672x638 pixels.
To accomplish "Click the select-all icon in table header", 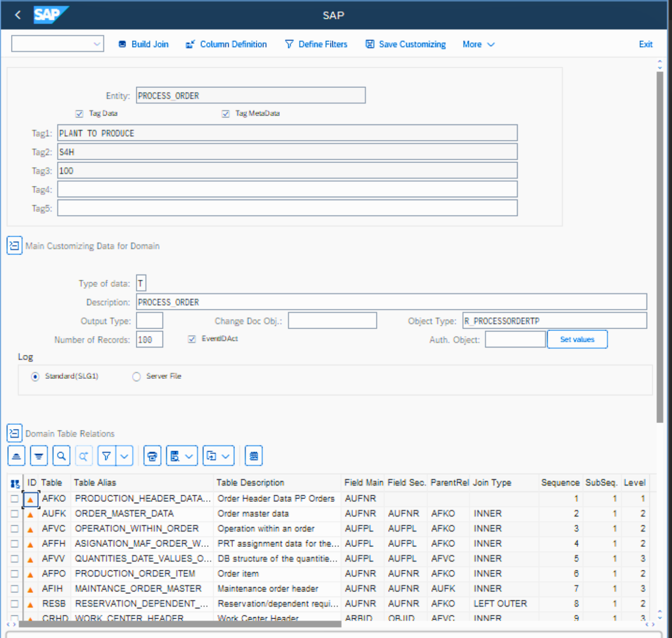I will [x=15, y=483].
